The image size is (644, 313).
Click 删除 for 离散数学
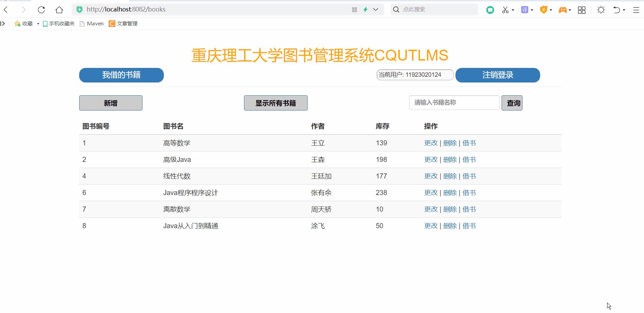pos(450,209)
